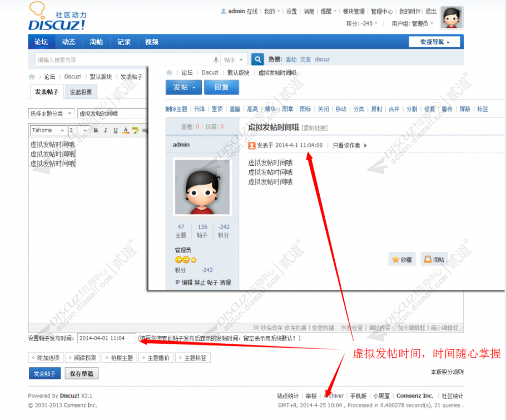
Task: Click the admin avatar in the thread post
Action: tap(202, 187)
